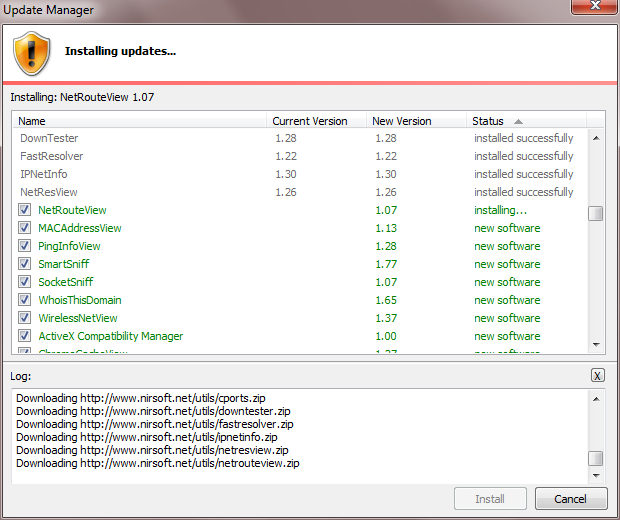620x520 pixels.
Task: Close the Log panel with X
Action: [x=597, y=375]
